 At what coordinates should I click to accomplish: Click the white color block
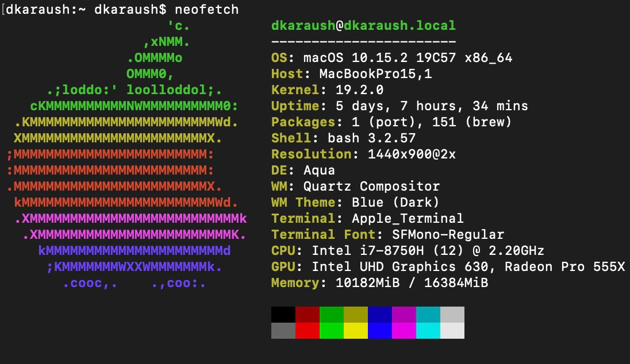pyautogui.click(x=452, y=331)
